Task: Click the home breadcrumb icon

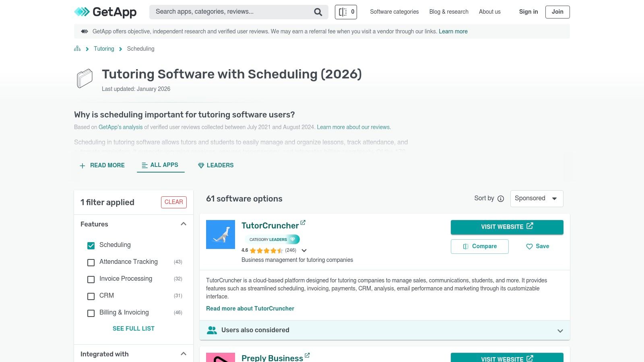Action: tap(77, 48)
